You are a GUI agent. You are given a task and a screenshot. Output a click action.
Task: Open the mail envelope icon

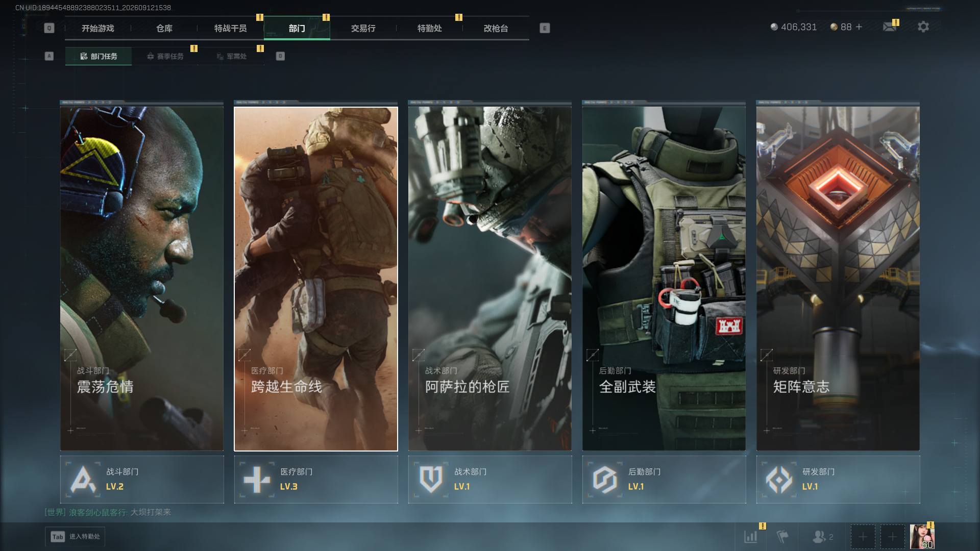[x=890, y=27]
